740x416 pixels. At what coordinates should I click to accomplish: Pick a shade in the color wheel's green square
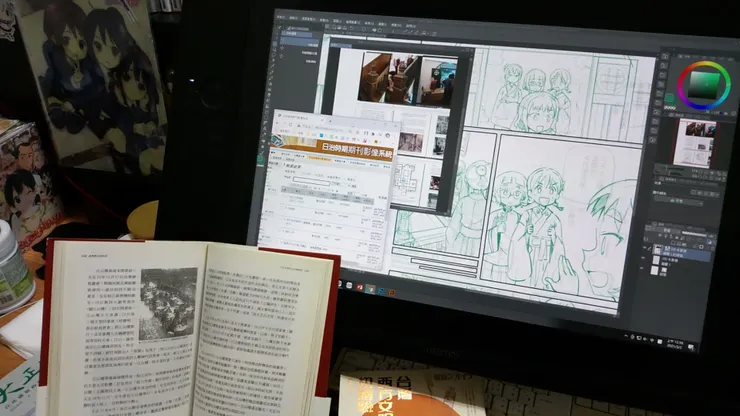coord(704,85)
